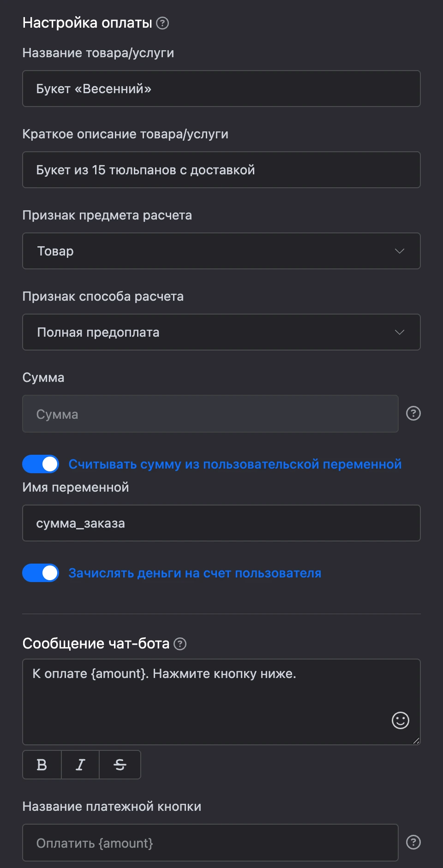Apply strikethrough formatting with S button

click(120, 765)
